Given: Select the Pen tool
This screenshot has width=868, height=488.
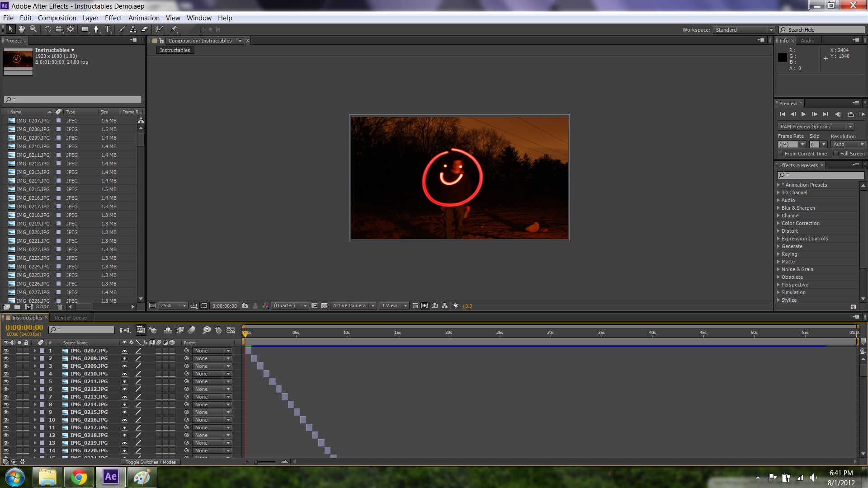Looking at the screenshot, I should [96, 29].
